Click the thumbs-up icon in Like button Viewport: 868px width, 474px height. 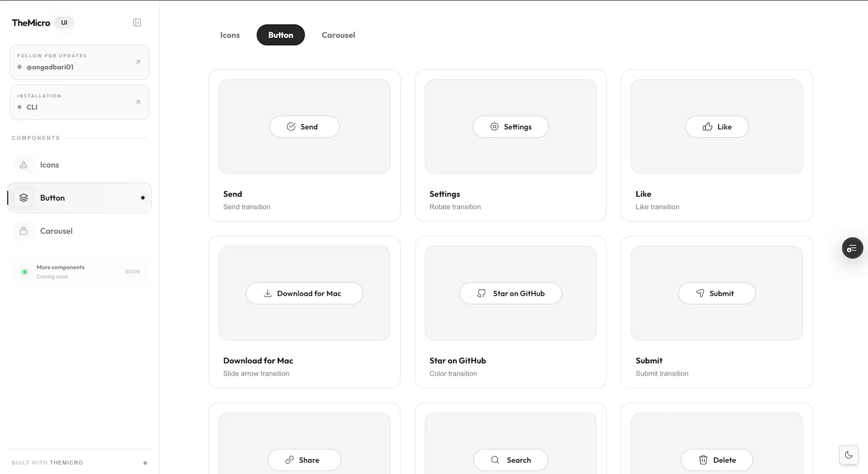pyautogui.click(x=707, y=127)
